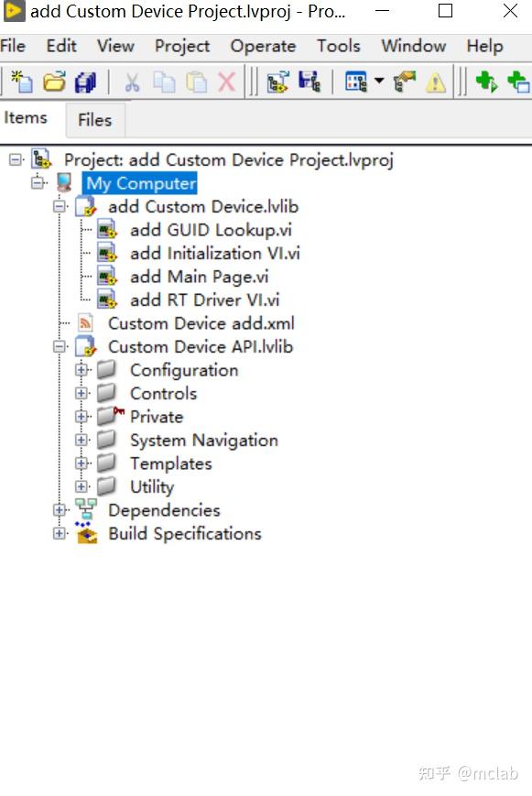
Task: Select Custom Device add.xml
Action: [201, 323]
